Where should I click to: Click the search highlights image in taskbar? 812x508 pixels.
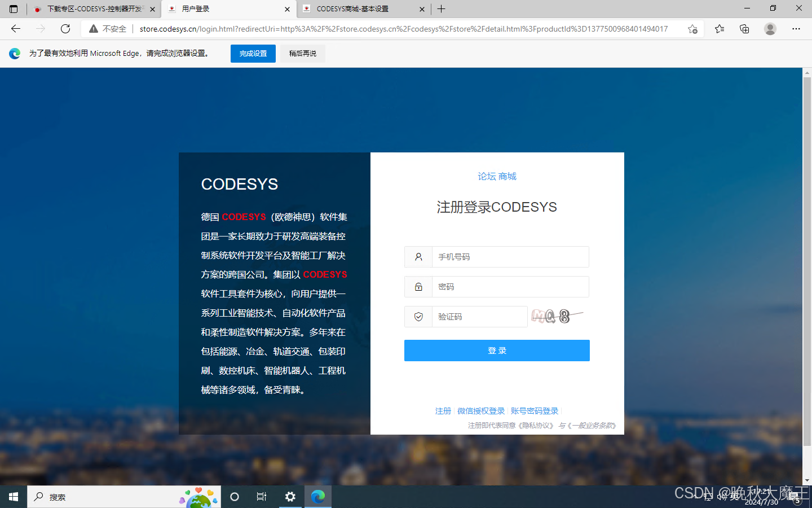(199, 497)
